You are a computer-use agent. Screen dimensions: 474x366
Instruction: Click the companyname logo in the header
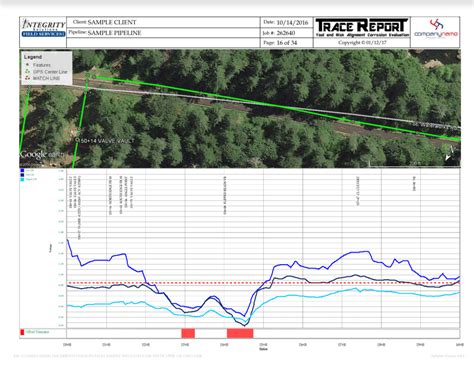click(x=436, y=29)
